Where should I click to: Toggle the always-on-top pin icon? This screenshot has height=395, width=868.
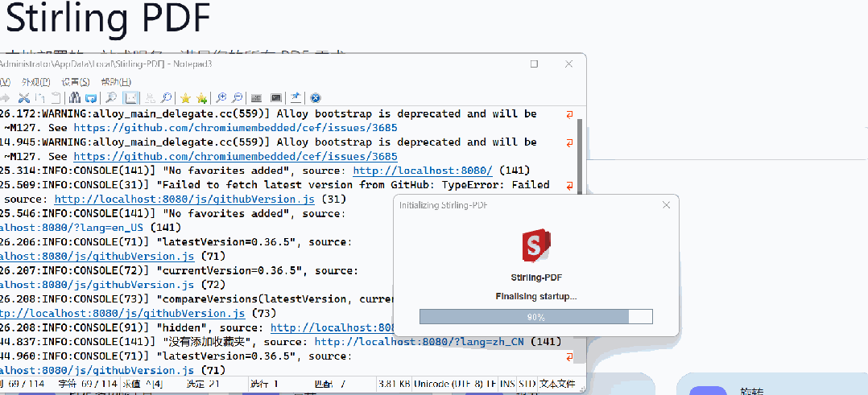(296, 98)
